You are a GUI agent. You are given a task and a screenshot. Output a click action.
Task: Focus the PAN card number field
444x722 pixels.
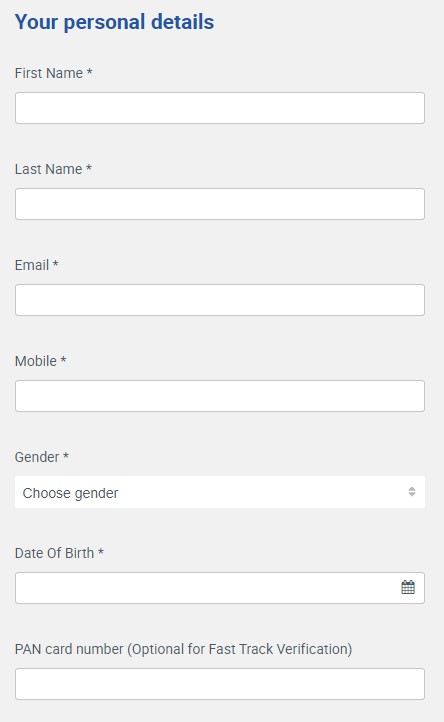point(220,684)
